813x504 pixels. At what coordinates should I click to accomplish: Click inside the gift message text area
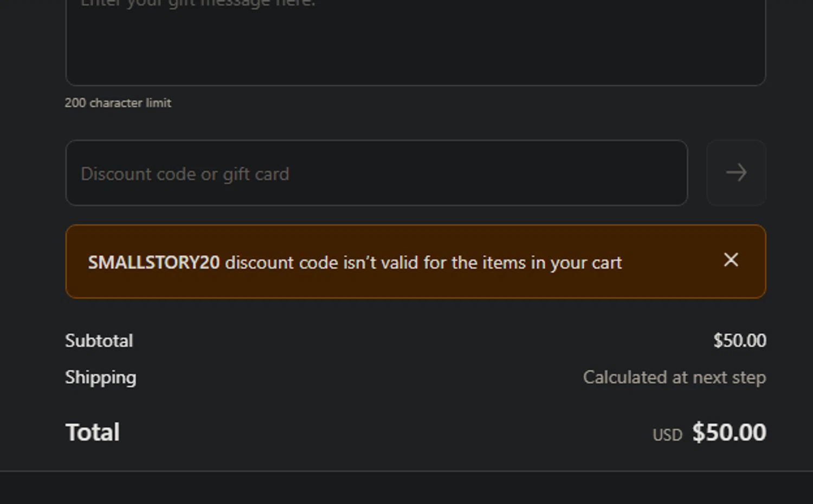pos(415,43)
